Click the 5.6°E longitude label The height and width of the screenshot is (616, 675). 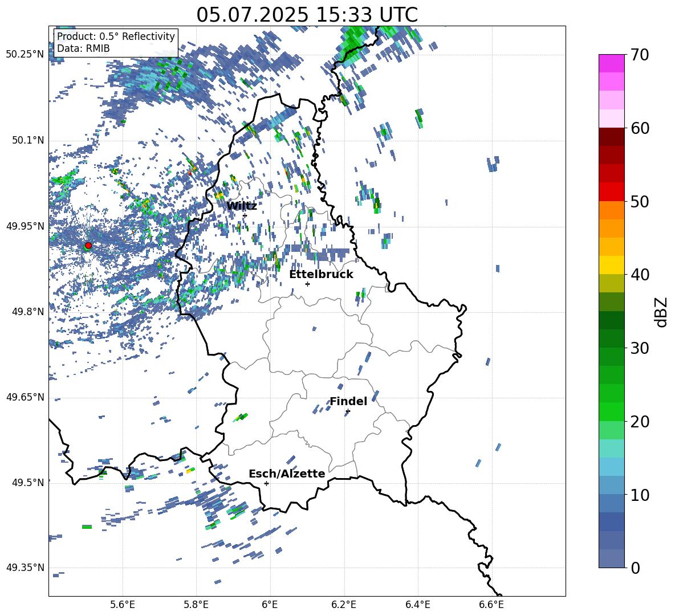tap(123, 605)
